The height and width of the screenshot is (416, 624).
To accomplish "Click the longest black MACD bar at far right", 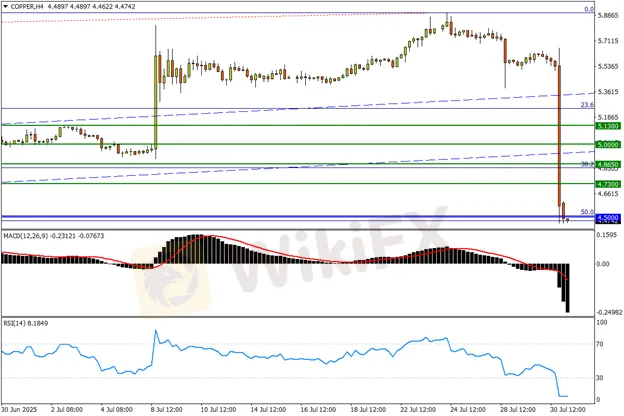I will 567,288.
